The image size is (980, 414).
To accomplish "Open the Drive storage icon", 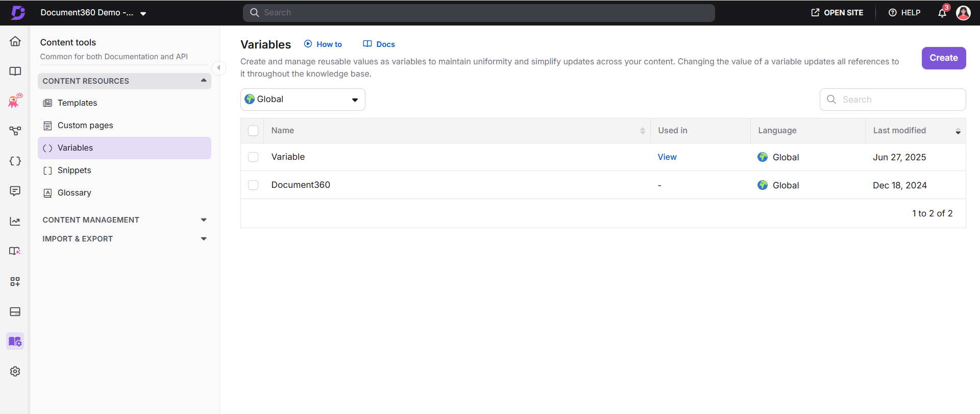I will pos(15,312).
